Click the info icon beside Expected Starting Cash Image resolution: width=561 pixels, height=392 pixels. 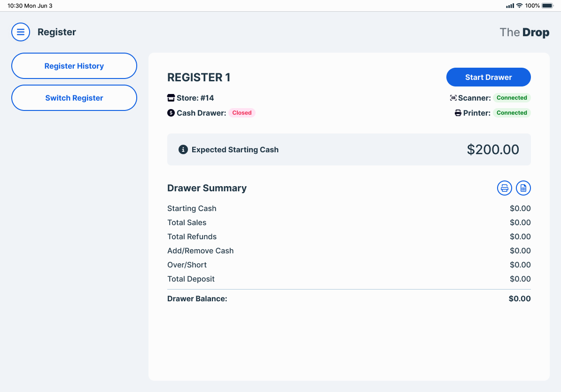(183, 149)
